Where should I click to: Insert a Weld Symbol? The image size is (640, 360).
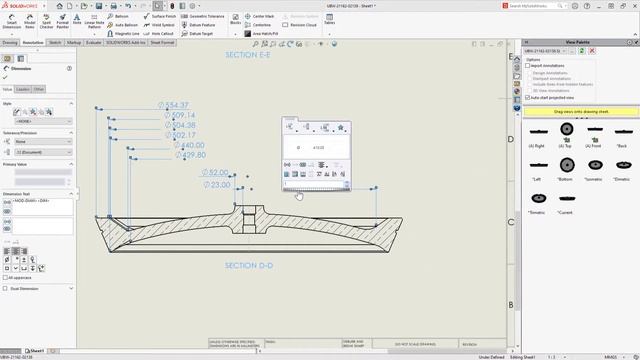coord(159,25)
